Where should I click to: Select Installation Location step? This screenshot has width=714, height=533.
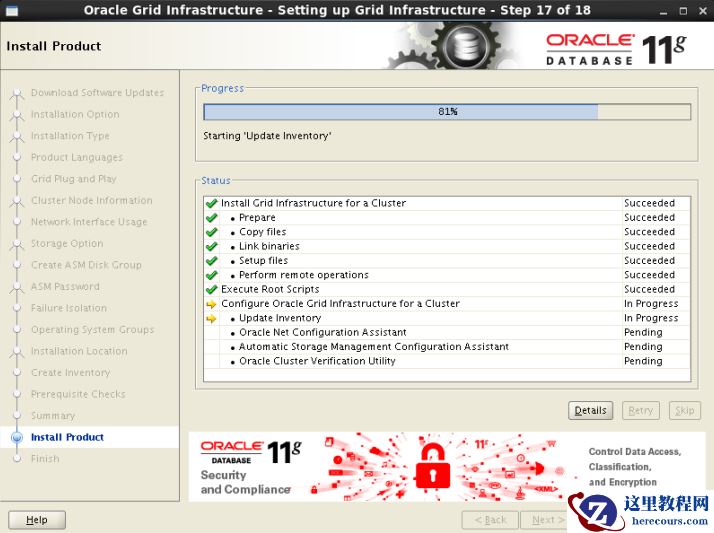(x=79, y=351)
